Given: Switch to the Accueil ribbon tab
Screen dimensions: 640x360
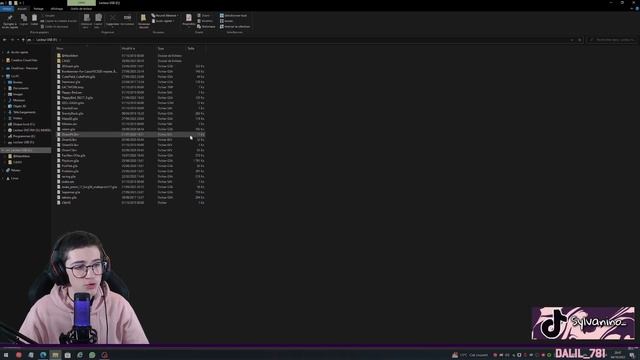Looking at the screenshot, I should pos(22,9).
